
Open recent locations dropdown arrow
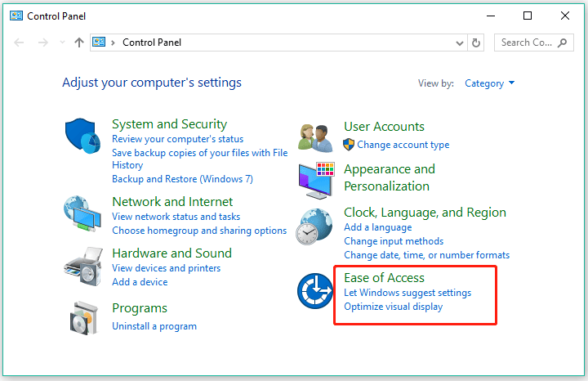[62, 43]
